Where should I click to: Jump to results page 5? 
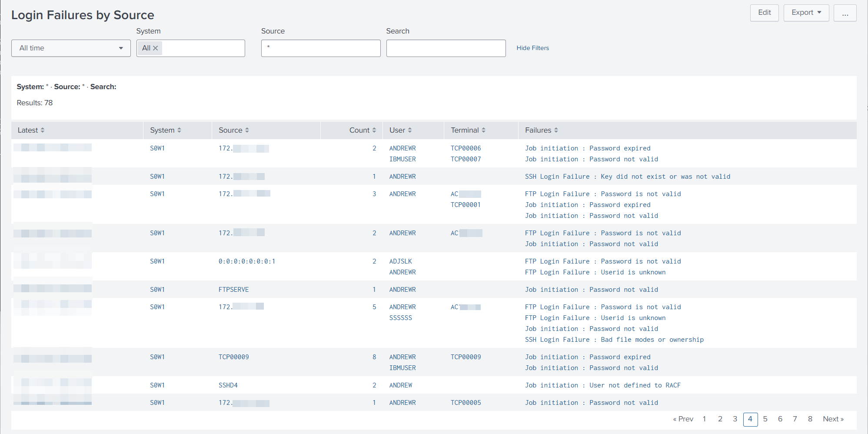(x=765, y=419)
